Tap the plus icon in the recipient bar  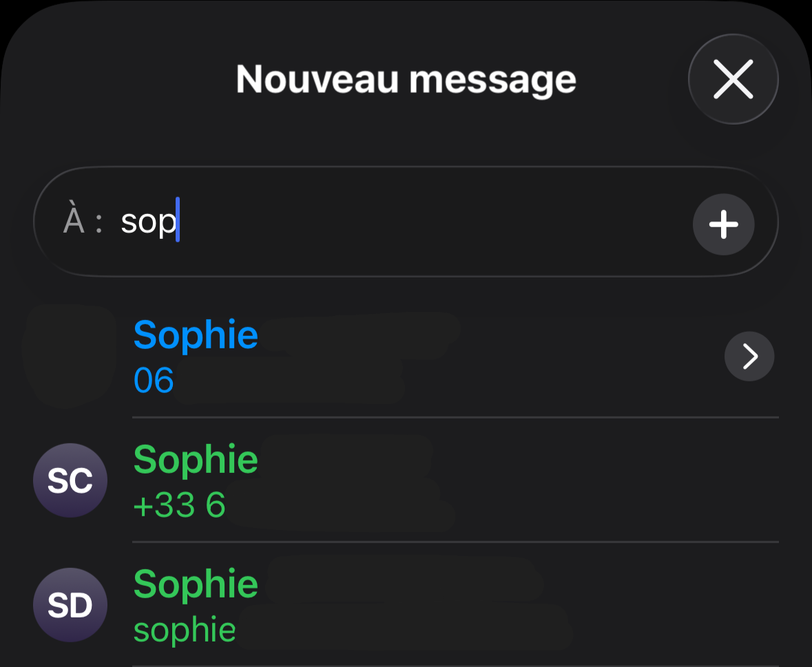[724, 224]
